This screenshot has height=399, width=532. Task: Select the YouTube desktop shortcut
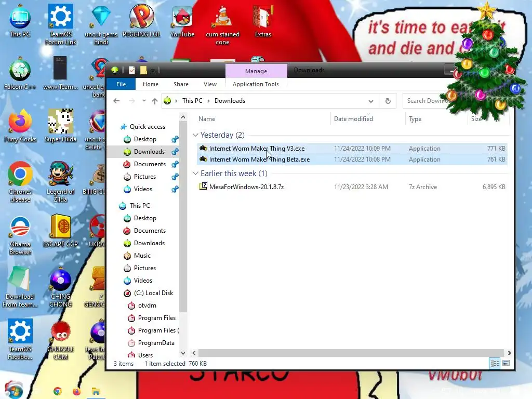(x=182, y=21)
